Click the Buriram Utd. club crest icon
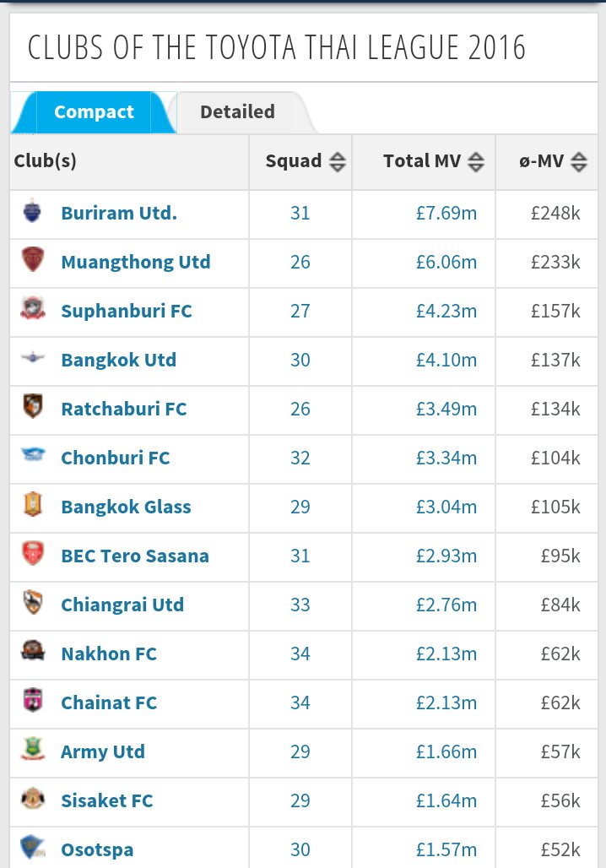The height and width of the screenshot is (868, 606). [x=33, y=210]
